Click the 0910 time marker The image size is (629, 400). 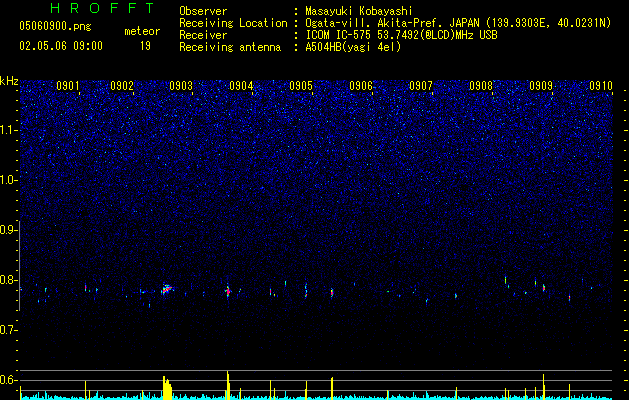tap(601, 86)
